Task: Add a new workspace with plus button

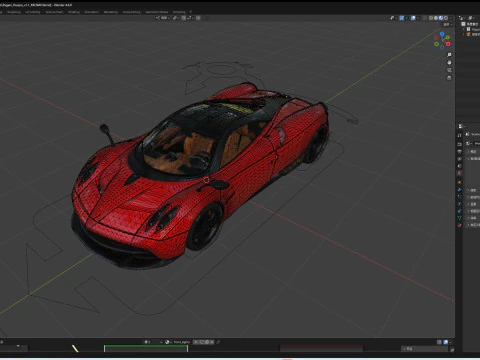Action: click(191, 12)
